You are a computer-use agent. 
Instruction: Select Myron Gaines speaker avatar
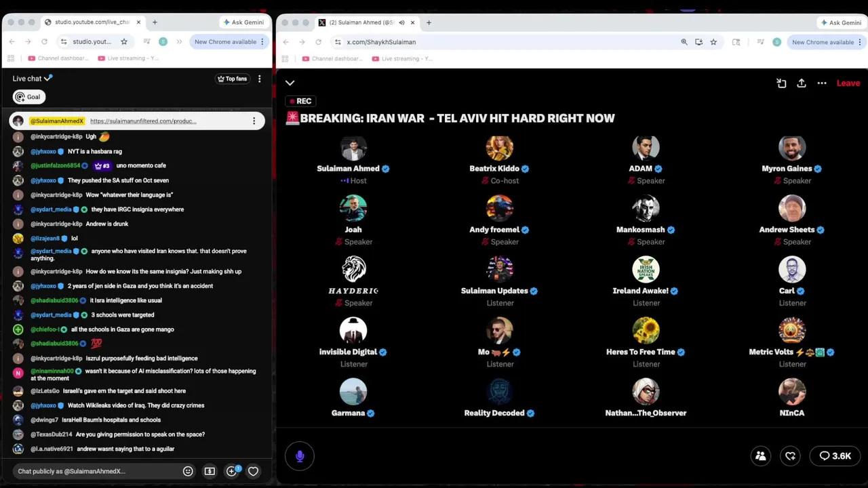792,148
